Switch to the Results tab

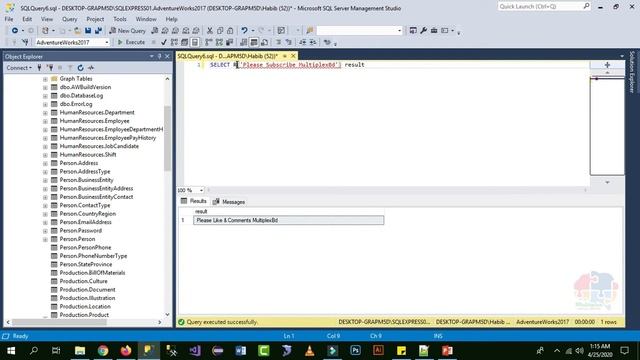click(194, 201)
